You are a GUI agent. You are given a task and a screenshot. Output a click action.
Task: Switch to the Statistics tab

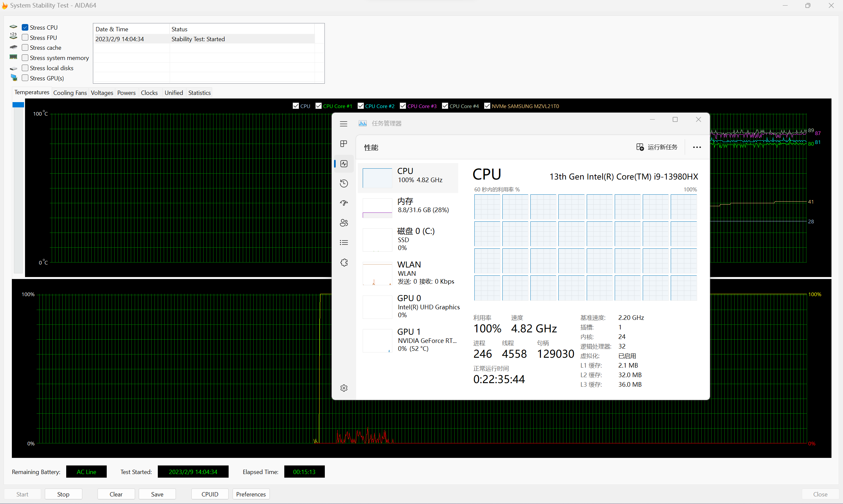point(199,93)
